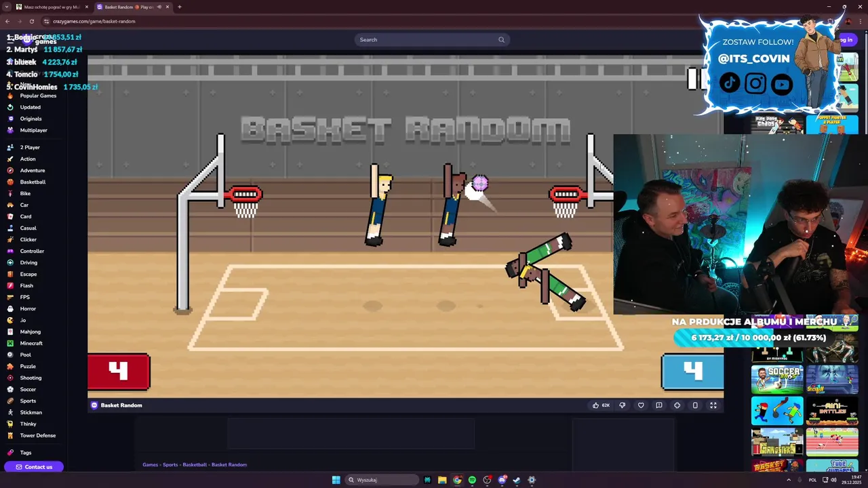Select the Flash category icon
This screenshot has width=868, height=488.
tap(10, 285)
